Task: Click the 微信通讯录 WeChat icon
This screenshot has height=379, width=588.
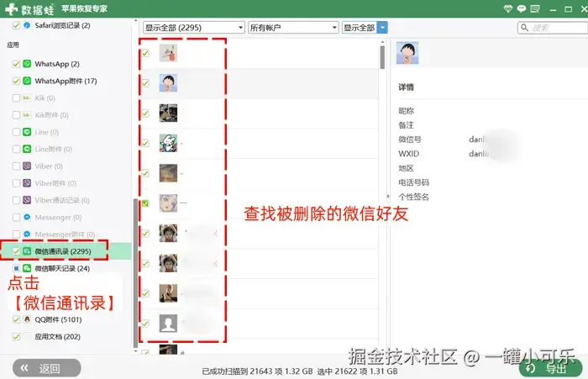Action: pyautogui.click(x=27, y=251)
